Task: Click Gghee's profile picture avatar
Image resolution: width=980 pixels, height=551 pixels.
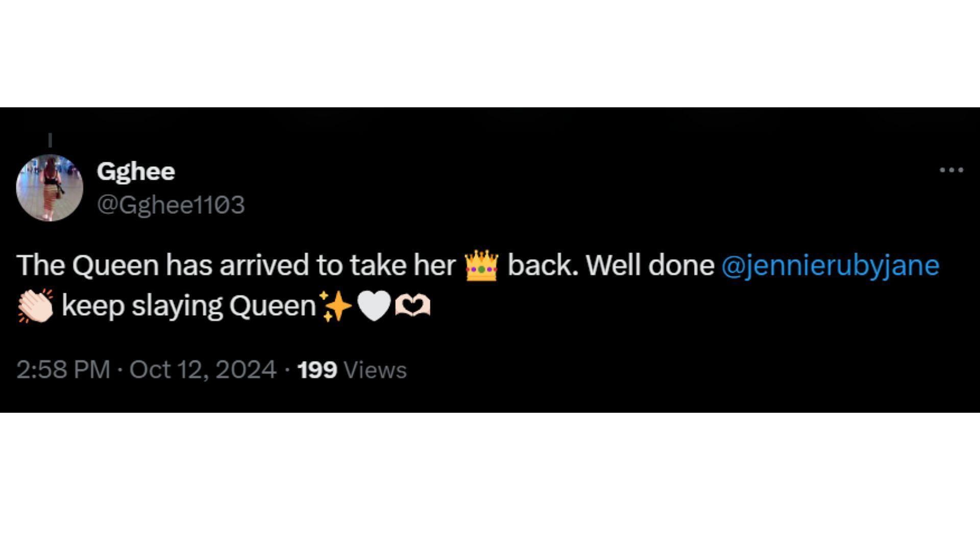Action: click(50, 188)
